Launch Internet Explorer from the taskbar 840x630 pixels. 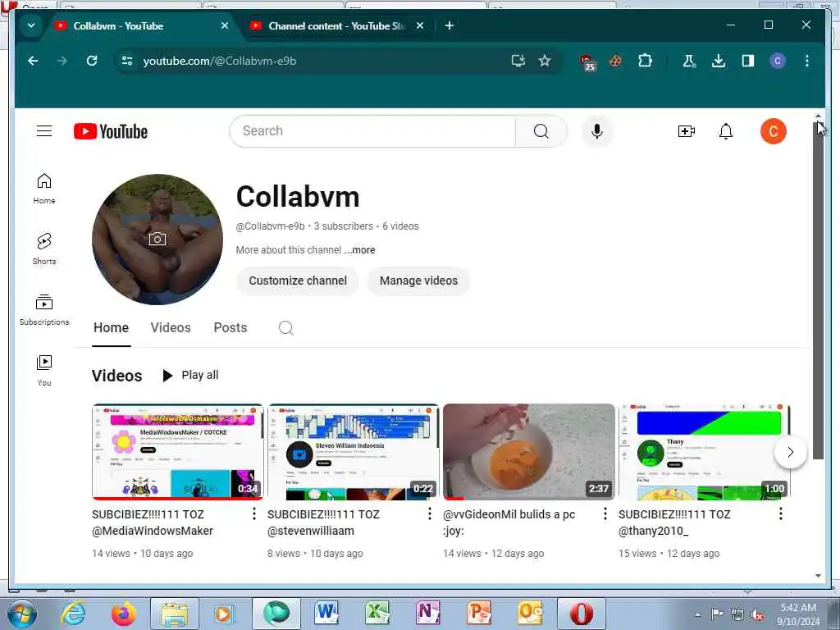tap(73, 614)
